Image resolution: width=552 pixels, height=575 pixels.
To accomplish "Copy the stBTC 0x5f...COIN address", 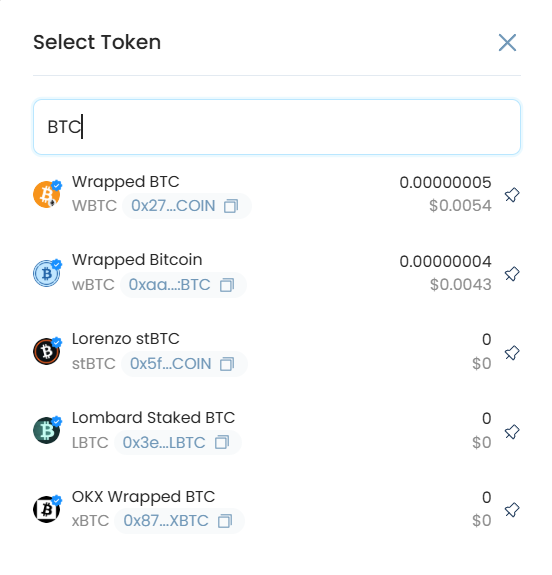I will (227, 364).
